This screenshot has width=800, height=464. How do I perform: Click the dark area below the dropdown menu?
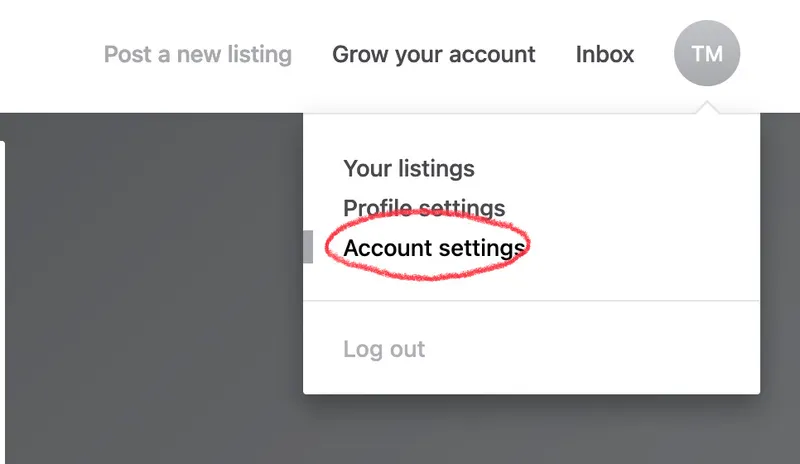pyautogui.click(x=530, y=430)
